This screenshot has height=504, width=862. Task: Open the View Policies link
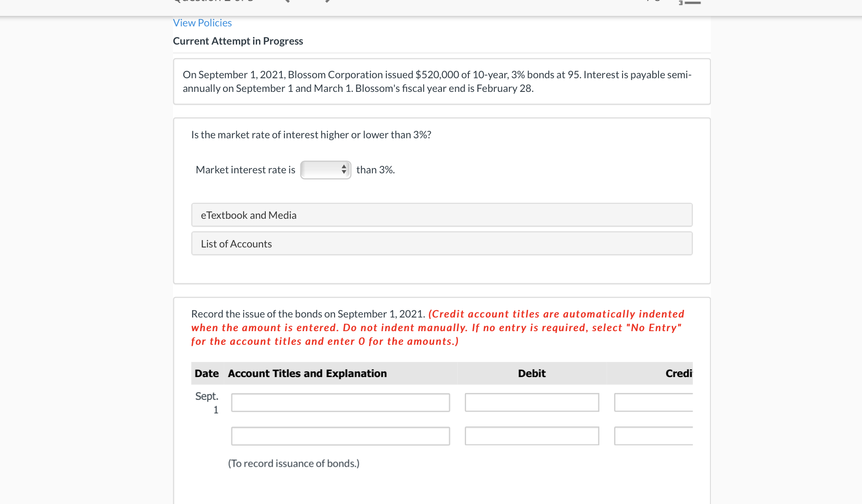[x=202, y=22]
